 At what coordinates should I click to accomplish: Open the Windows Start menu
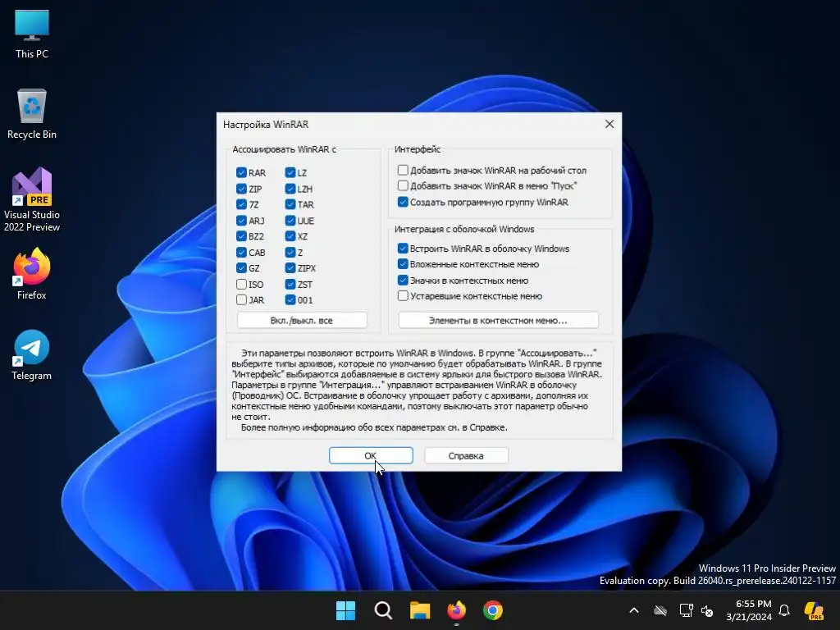tap(345, 610)
